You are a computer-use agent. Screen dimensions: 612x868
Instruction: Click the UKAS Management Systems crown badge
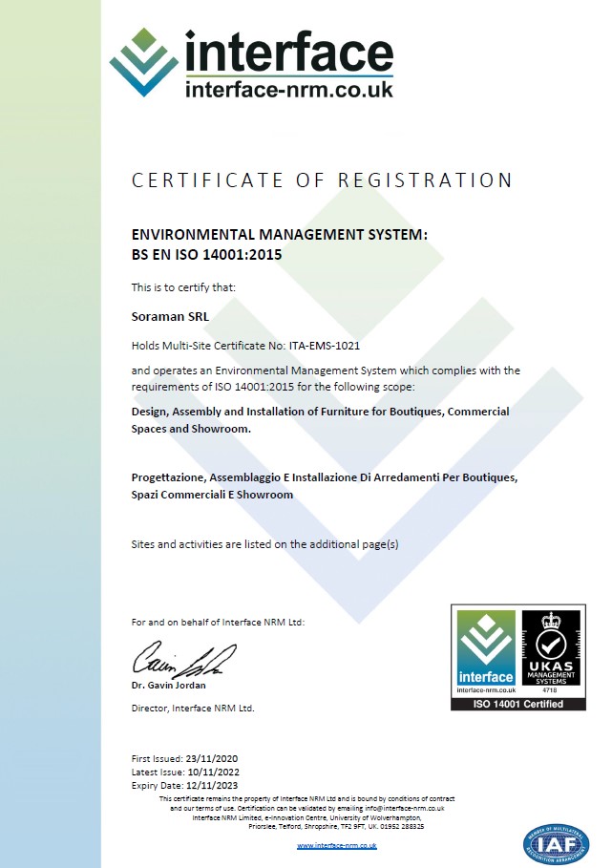click(x=551, y=647)
